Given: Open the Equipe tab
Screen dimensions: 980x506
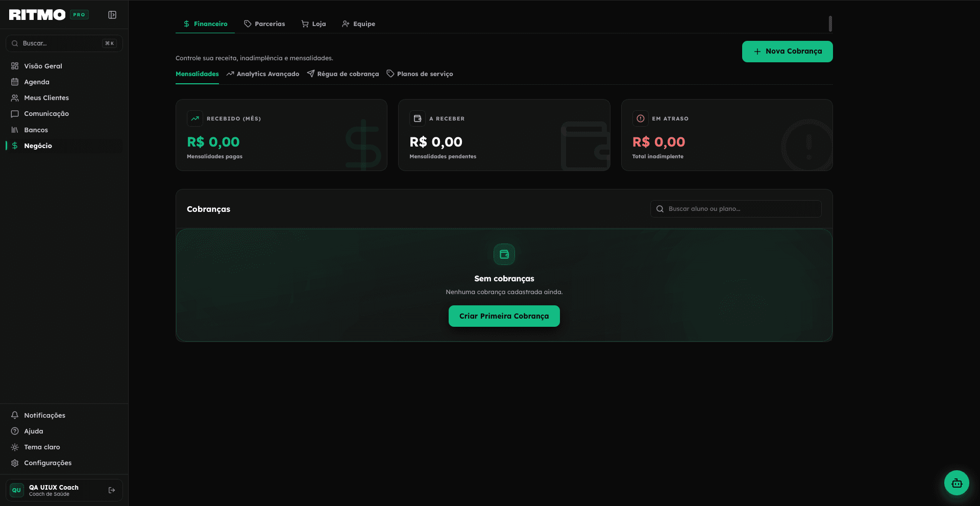Looking at the screenshot, I should pyautogui.click(x=358, y=24).
